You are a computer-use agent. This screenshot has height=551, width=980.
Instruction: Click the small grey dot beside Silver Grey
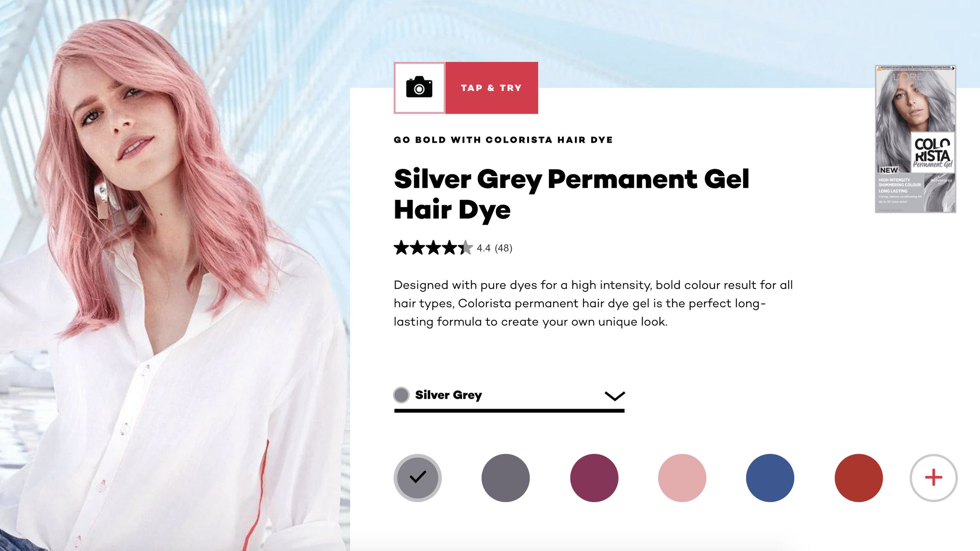click(401, 395)
